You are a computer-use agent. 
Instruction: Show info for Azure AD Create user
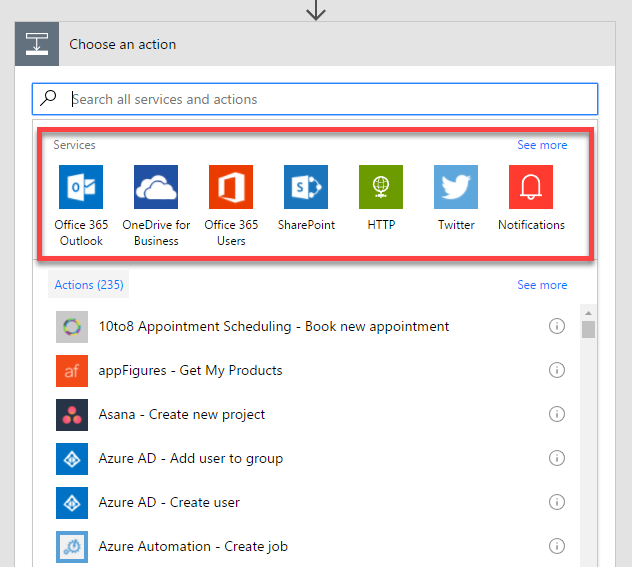click(557, 502)
